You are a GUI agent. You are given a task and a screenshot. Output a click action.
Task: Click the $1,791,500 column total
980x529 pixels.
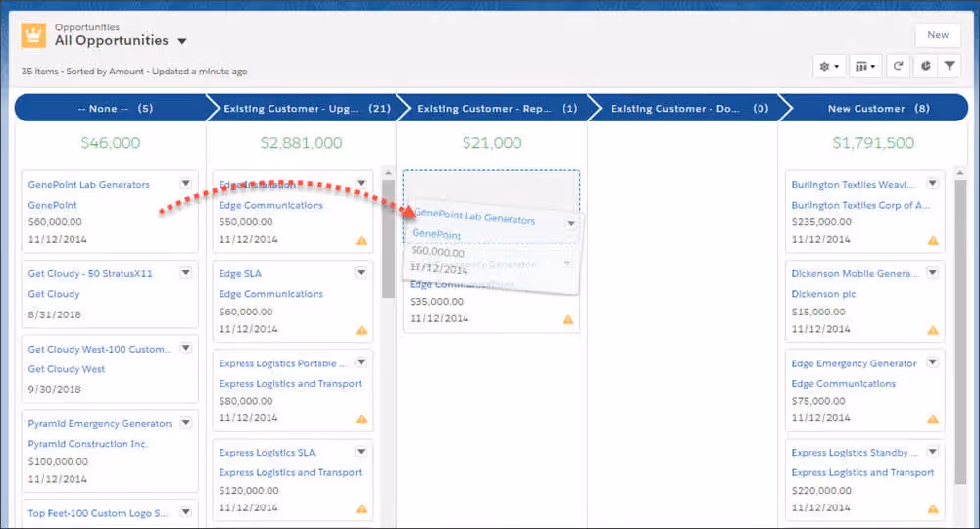(873, 143)
